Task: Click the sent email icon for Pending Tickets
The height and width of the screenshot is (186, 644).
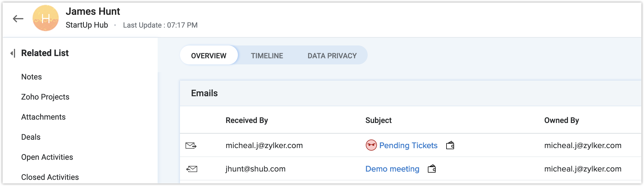Action: pos(191,146)
